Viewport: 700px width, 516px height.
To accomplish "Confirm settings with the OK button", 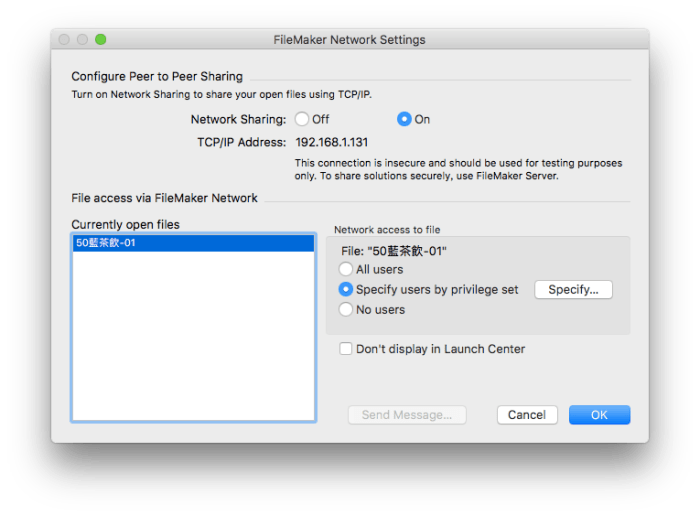I will [x=599, y=415].
